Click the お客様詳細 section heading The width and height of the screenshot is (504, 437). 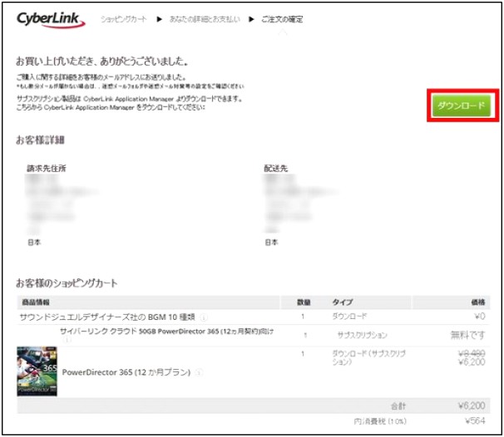point(40,140)
